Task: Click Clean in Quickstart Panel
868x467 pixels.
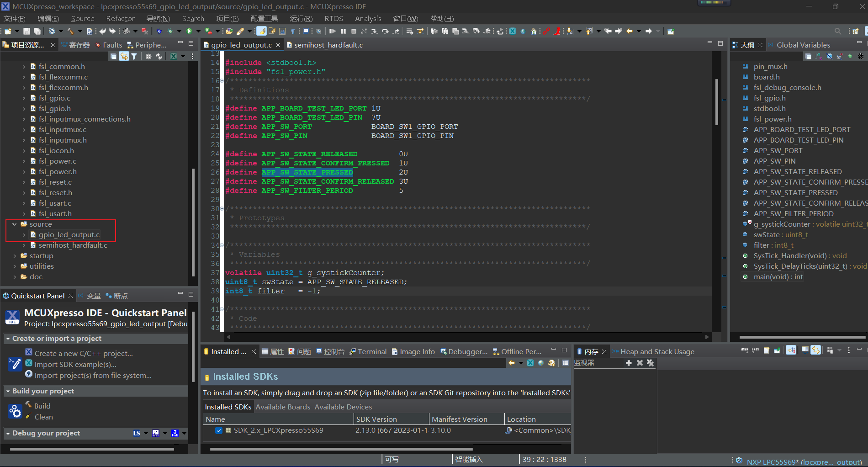Action: pos(43,417)
